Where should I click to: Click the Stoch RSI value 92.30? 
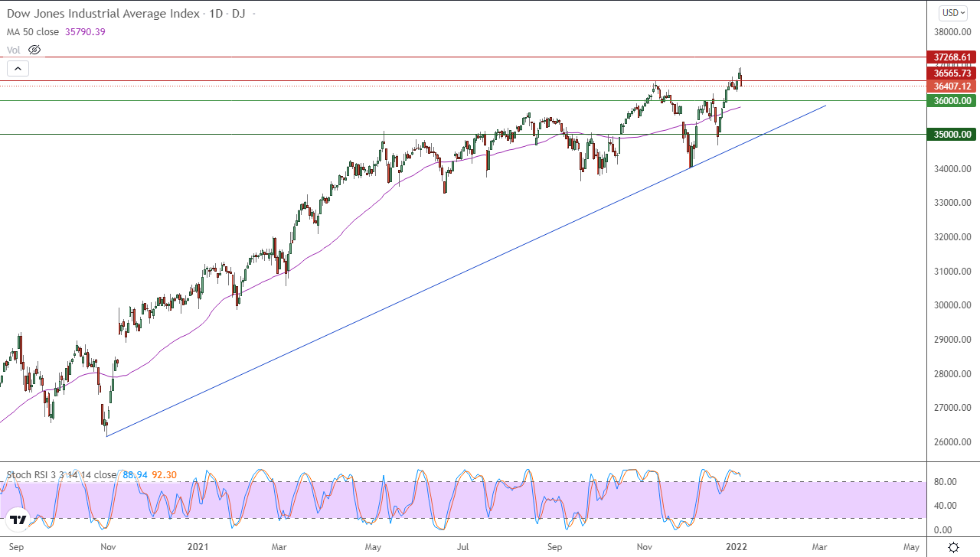[164, 474]
